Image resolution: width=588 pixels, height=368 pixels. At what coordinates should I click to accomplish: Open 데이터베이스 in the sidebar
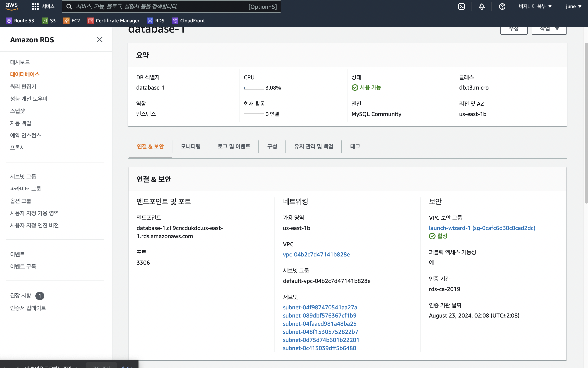[25, 74]
